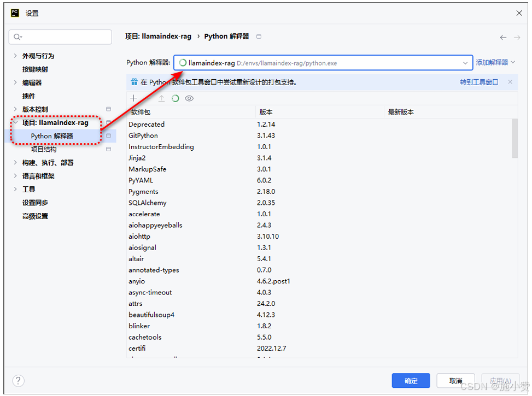Expand the 编辑器 section
Image resolution: width=532 pixels, height=396 pixels.
coord(15,82)
